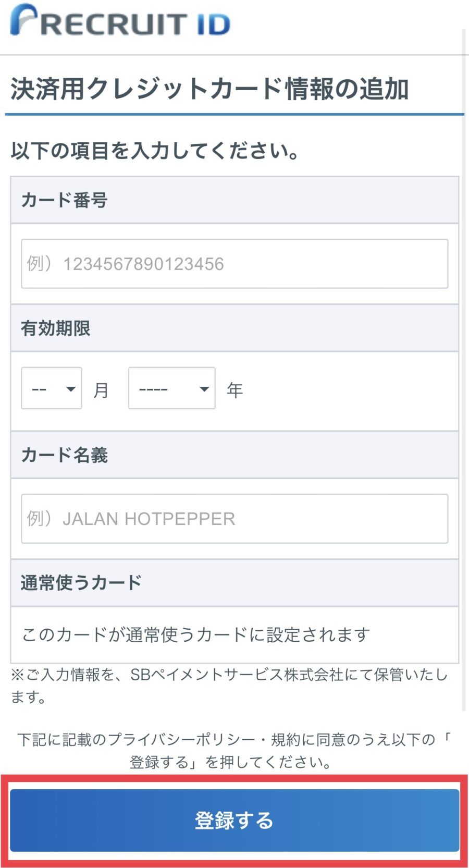Click the blue swoosh icon in logo
The width and height of the screenshot is (469, 868).
coord(23,19)
